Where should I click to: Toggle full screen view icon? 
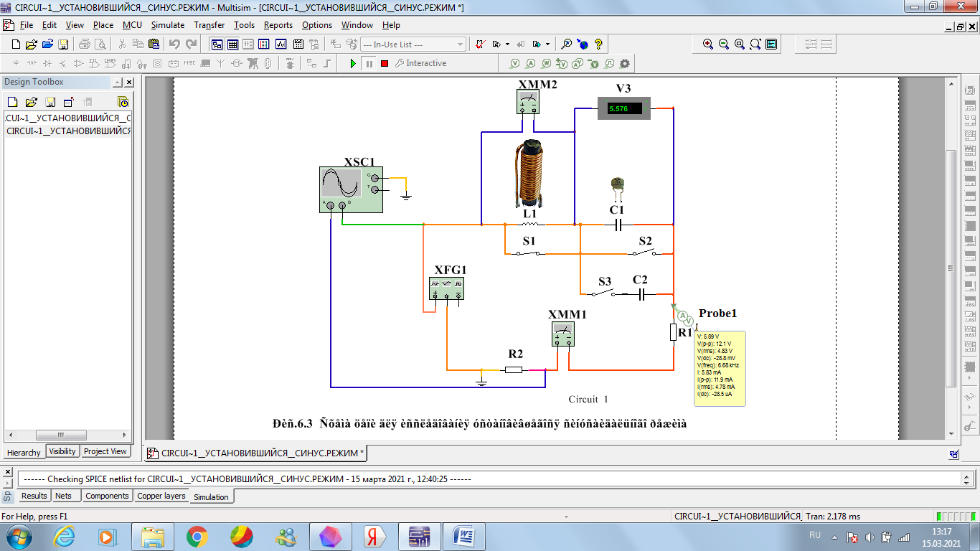pyautogui.click(x=771, y=44)
